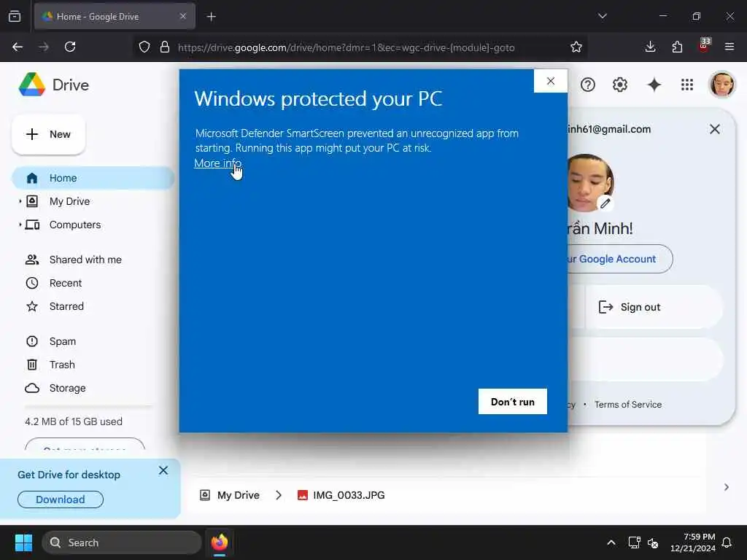
Task: Open the Google apps grid icon
Action: coord(687,85)
